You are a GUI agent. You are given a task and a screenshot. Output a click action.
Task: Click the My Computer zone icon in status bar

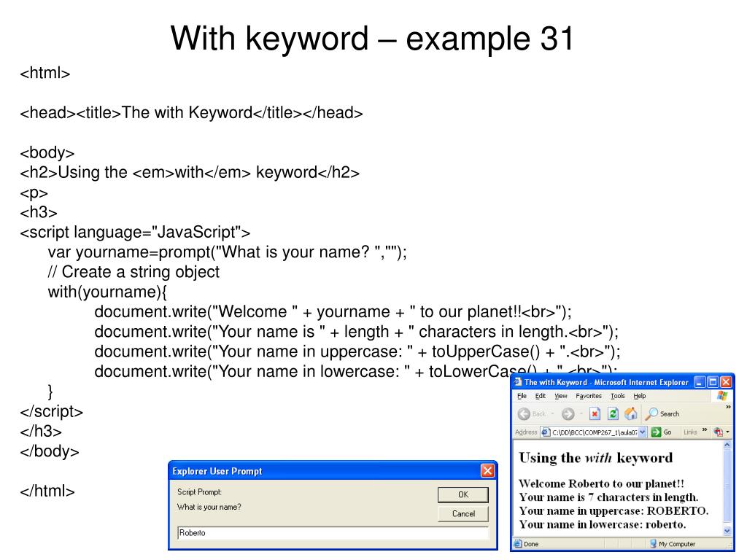pyautogui.click(x=653, y=543)
